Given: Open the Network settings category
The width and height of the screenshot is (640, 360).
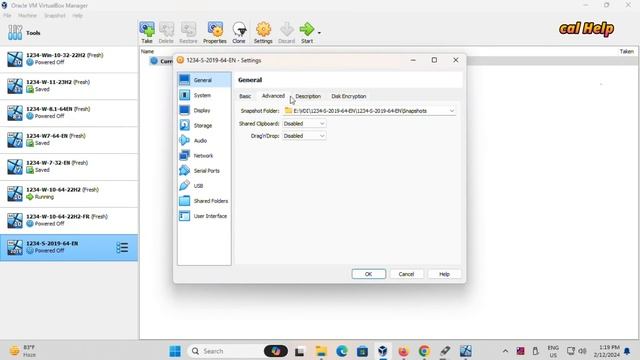Looking at the screenshot, I should click(204, 156).
